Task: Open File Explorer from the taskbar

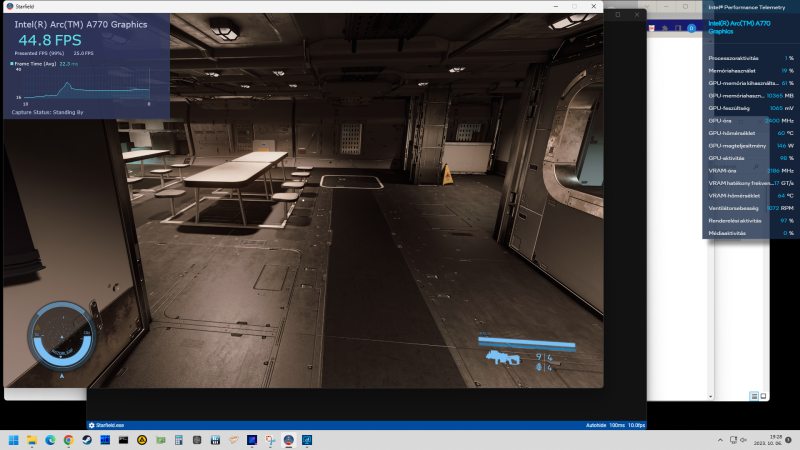Action: [x=32, y=440]
